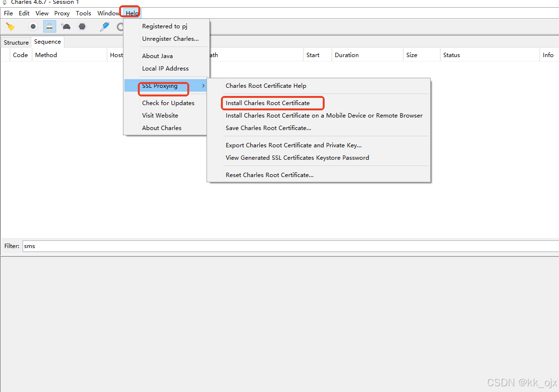Image resolution: width=559 pixels, height=392 pixels.
Task: Switch to the Structure tab
Action: tap(16, 42)
